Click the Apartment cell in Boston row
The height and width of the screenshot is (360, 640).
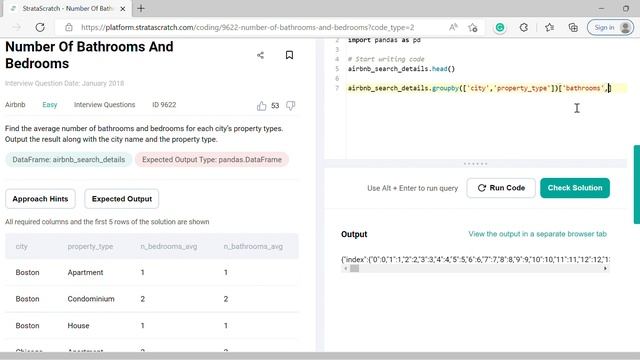(85, 272)
